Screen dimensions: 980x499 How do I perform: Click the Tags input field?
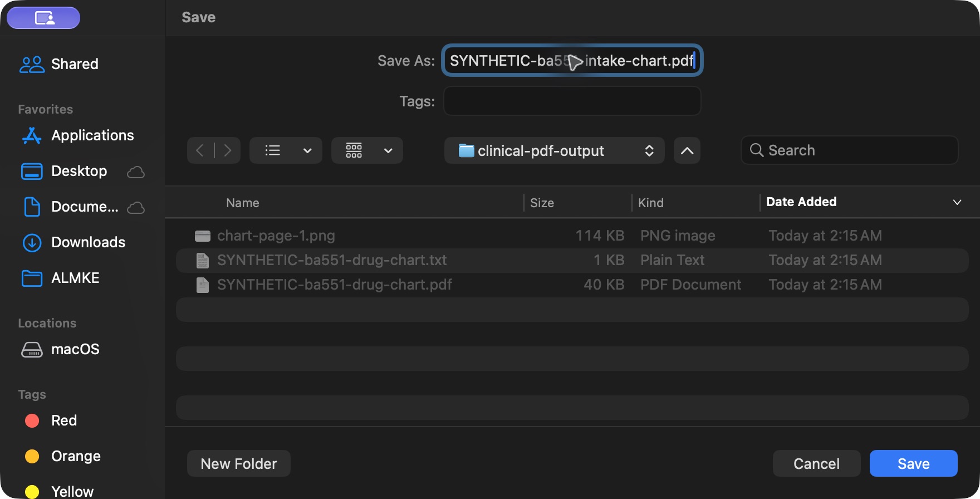point(572,101)
